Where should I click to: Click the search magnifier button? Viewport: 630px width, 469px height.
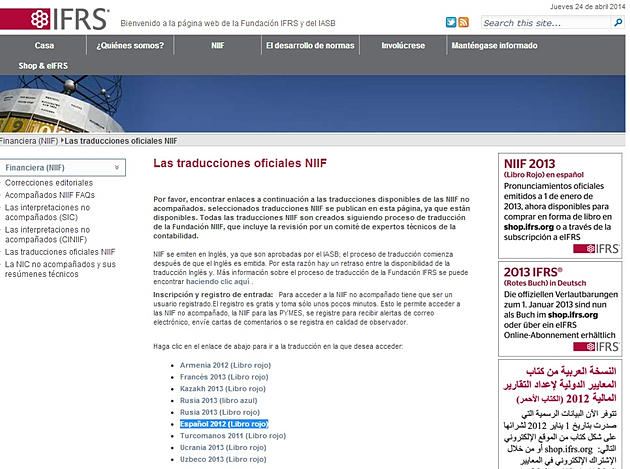click(618, 23)
